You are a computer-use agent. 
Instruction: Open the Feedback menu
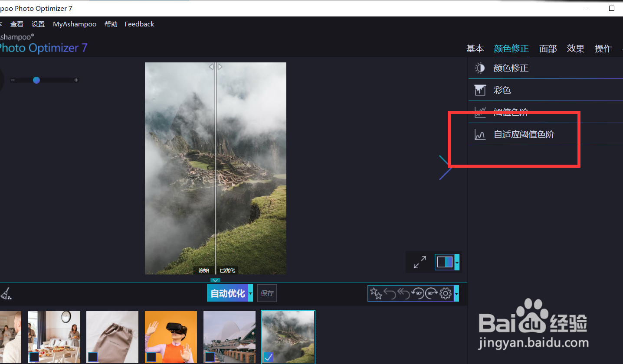coord(139,24)
